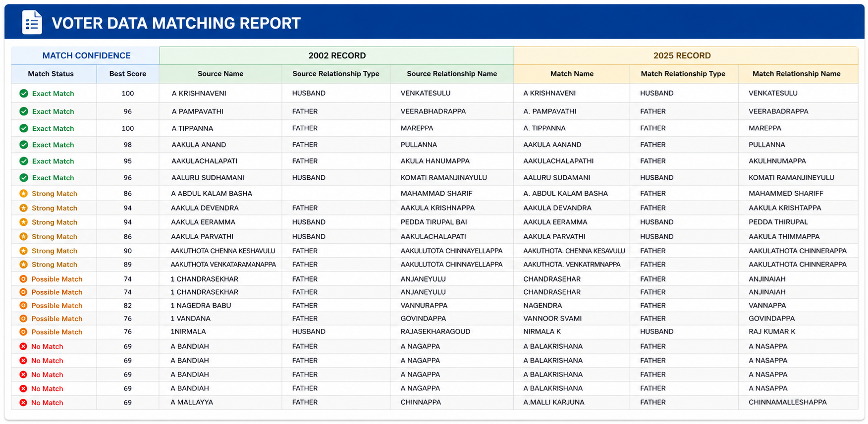
Task: Click Exact Match check icon for AAKULA ANAND
Action: coord(24,145)
